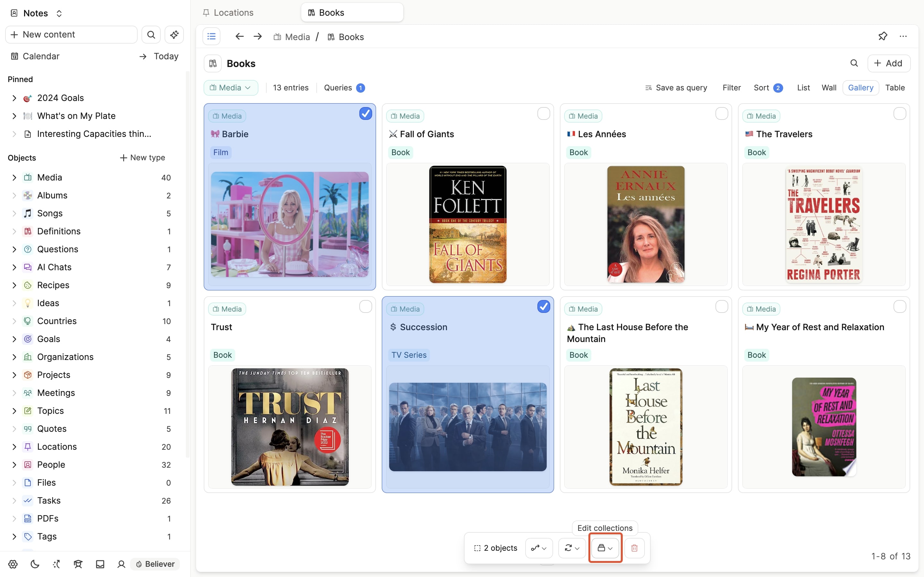Image resolution: width=924 pixels, height=577 pixels.
Task: Switch to Table view
Action: click(x=894, y=88)
